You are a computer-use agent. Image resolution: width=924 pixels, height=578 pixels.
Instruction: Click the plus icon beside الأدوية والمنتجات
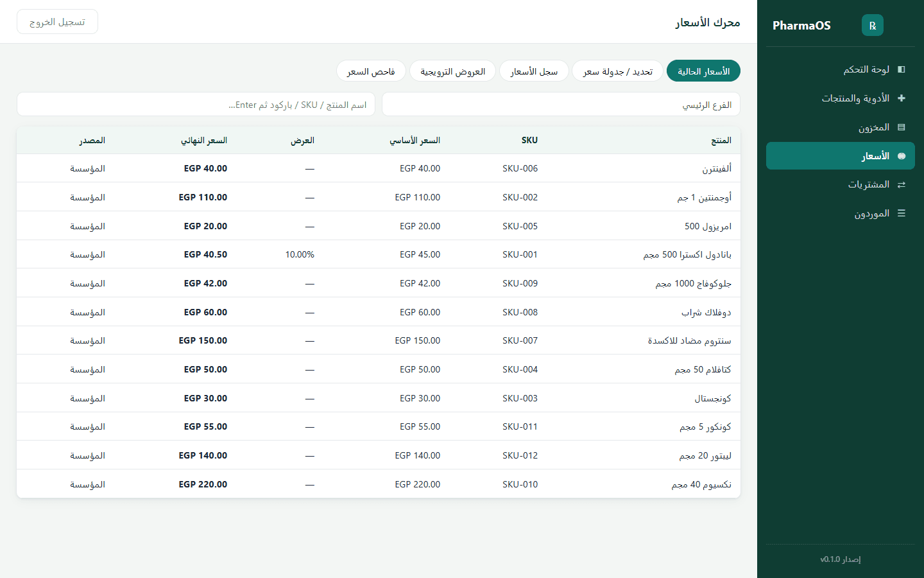point(902,98)
